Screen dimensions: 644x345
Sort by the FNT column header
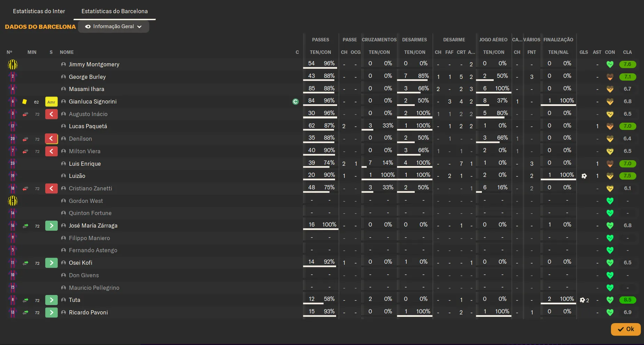532,52
